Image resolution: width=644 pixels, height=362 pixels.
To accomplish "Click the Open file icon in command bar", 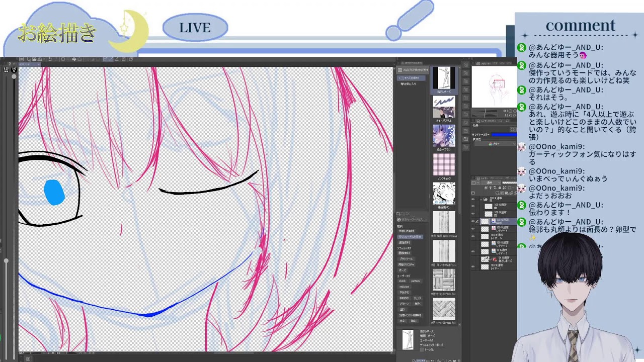I will point(34,59).
